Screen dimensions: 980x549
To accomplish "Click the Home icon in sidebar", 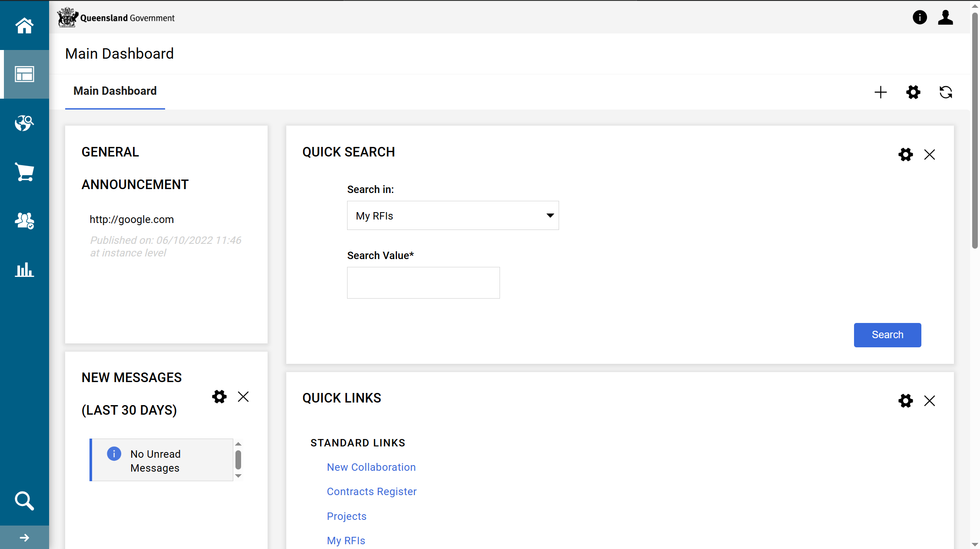I will coord(24,25).
